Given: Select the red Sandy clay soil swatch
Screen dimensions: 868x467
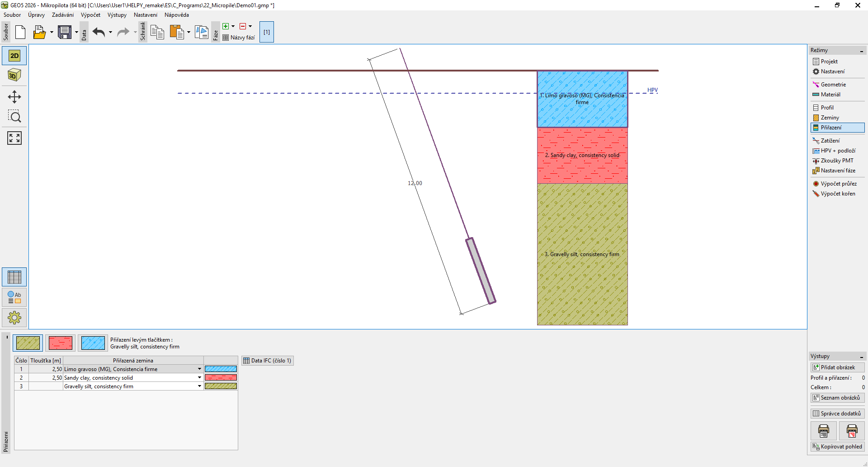Looking at the screenshot, I should click(x=61, y=343).
